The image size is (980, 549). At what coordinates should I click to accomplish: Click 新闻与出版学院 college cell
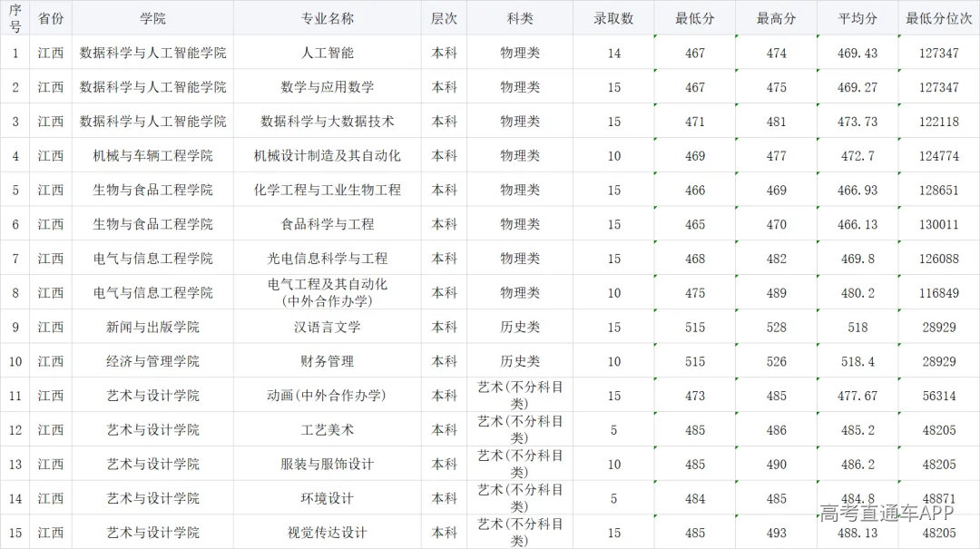[x=153, y=327]
